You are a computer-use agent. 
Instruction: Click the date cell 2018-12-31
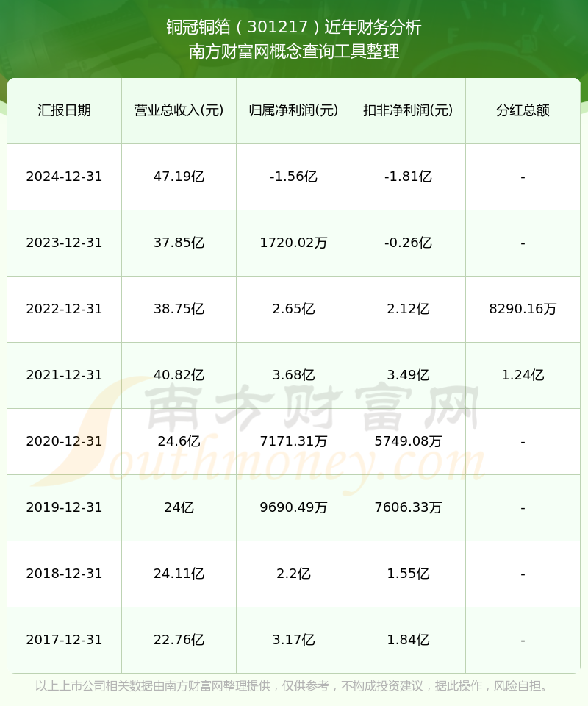[x=65, y=574]
